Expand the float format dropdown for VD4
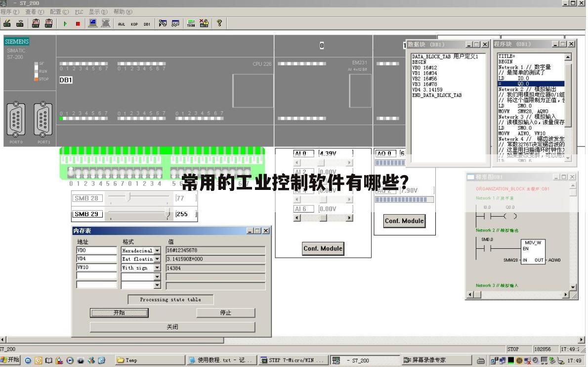Image resolution: width=588 pixels, height=367 pixels. pos(158,259)
